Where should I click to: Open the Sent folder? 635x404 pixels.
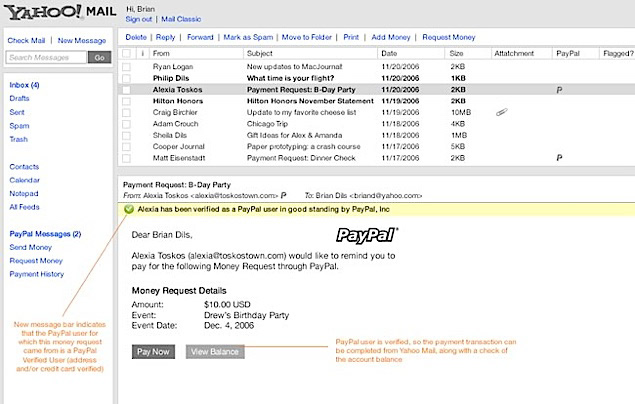[17, 112]
